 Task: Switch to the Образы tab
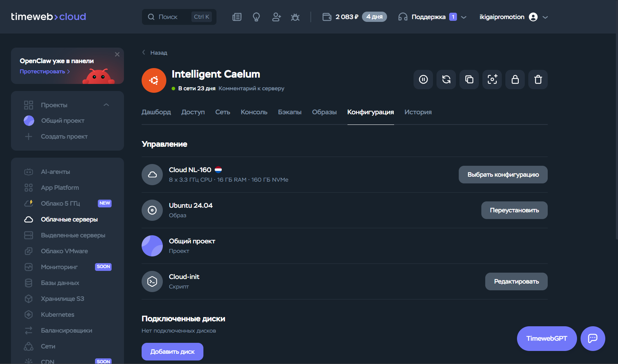click(325, 112)
